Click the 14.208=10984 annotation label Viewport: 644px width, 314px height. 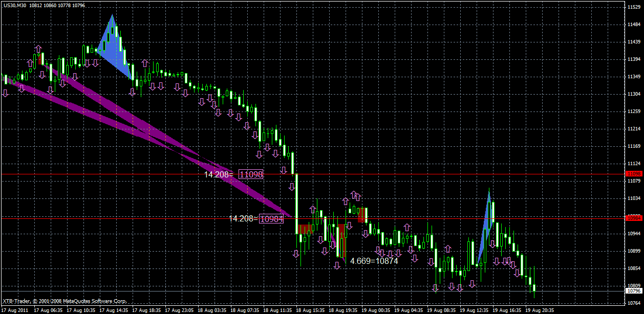pos(245,219)
